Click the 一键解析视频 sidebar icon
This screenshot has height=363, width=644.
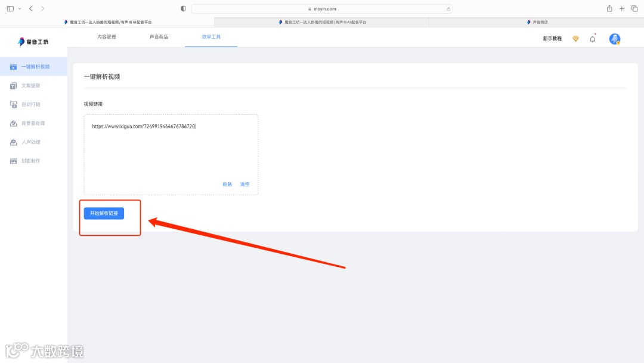point(13,67)
